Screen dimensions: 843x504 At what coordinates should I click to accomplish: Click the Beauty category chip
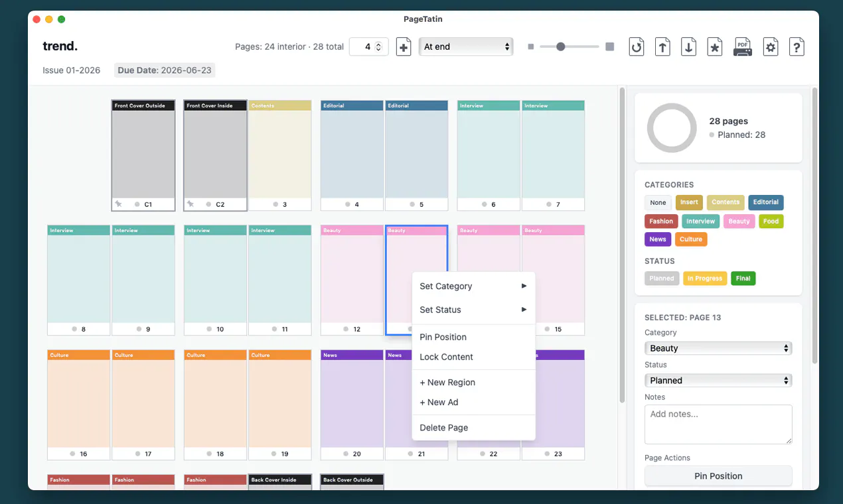click(x=739, y=221)
